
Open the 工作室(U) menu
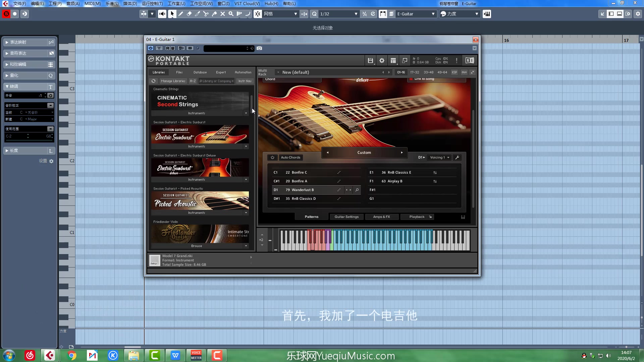(x=176, y=3)
